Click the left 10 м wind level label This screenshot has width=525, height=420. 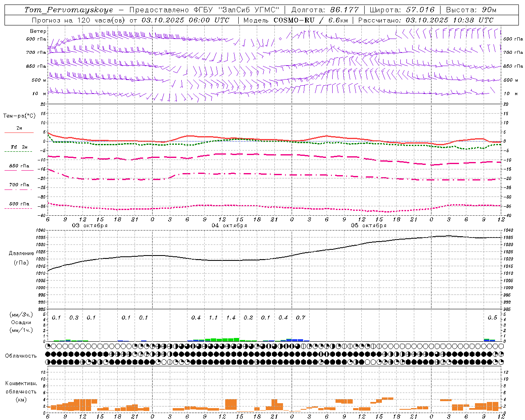point(39,94)
